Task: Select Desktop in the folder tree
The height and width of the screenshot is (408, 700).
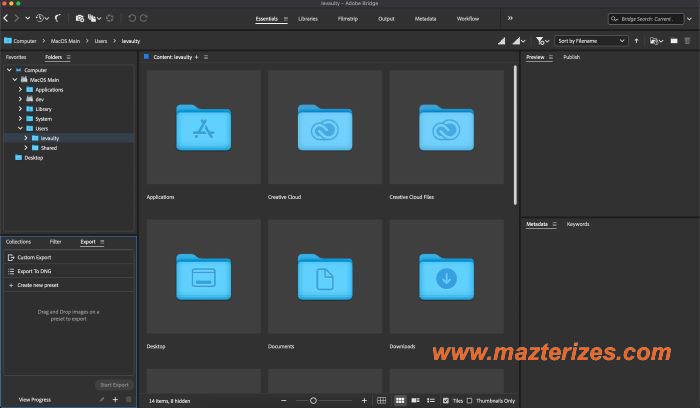Action: [34, 158]
